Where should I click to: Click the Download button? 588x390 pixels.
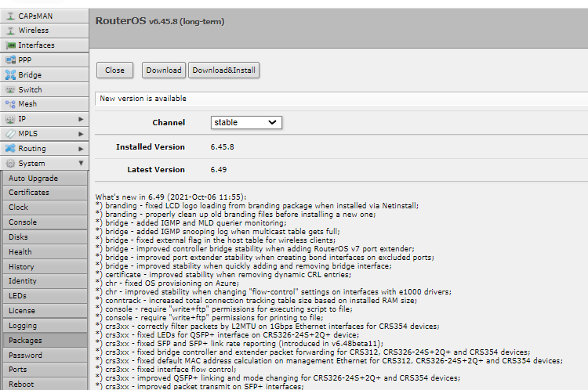pyautogui.click(x=164, y=70)
